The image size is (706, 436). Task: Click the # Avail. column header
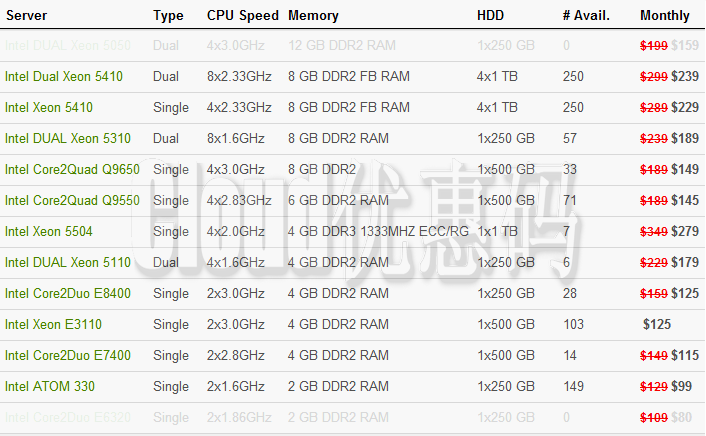click(586, 15)
